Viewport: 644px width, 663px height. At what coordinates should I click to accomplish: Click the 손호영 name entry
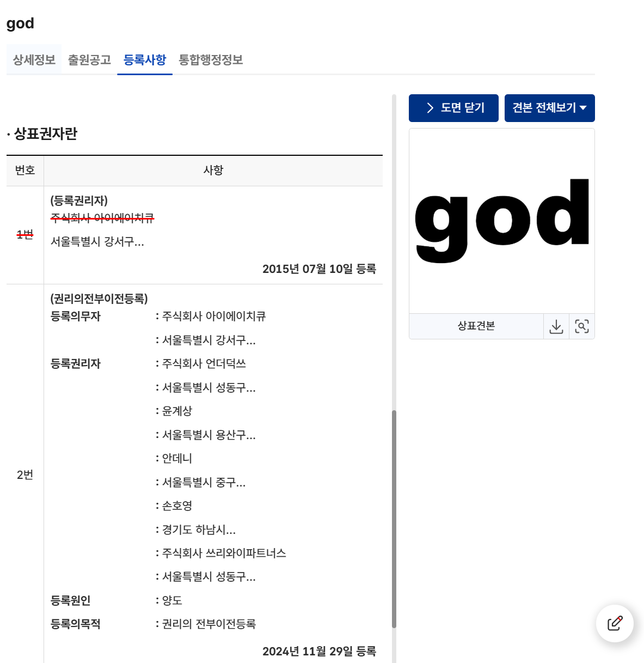(x=177, y=506)
